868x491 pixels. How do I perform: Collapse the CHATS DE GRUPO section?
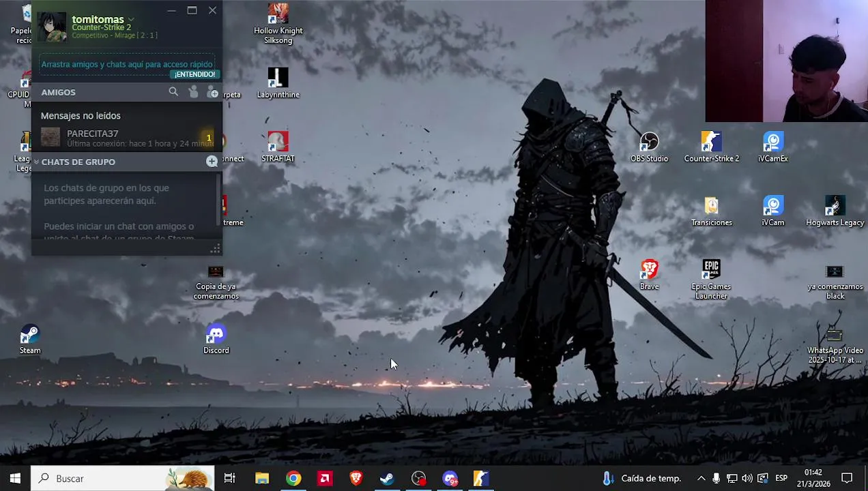[x=36, y=162]
